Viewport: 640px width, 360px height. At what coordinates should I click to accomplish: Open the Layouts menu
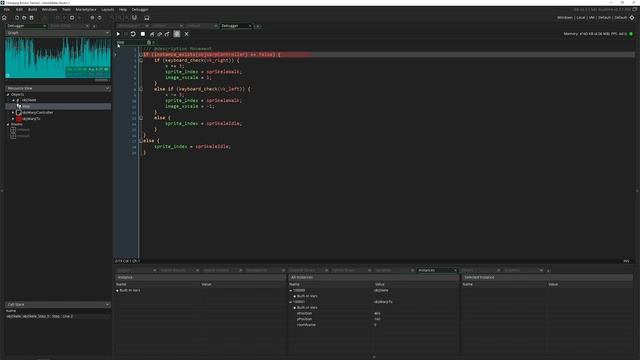tap(108, 9)
